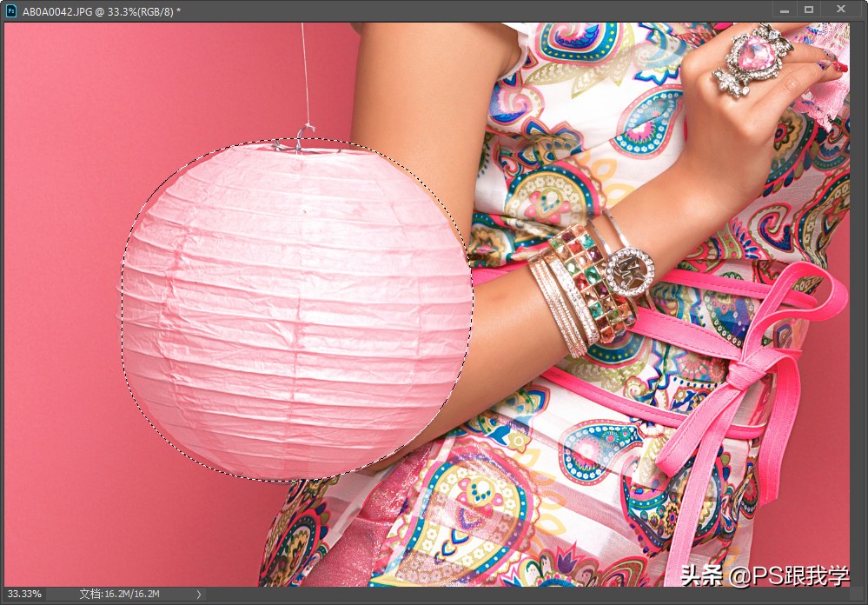Minimize the document window

point(785,10)
